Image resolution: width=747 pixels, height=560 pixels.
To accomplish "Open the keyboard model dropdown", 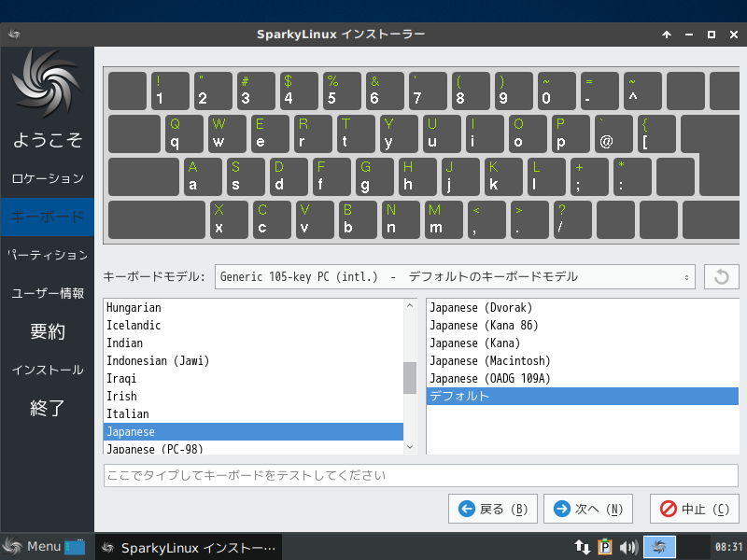I will (455, 276).
